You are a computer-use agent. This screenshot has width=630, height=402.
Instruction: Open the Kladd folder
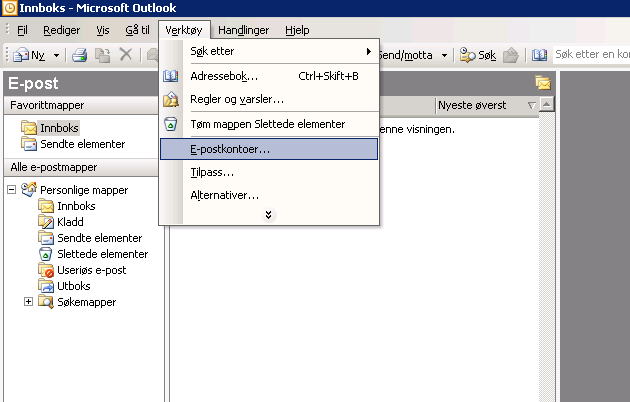pos(70,222)
